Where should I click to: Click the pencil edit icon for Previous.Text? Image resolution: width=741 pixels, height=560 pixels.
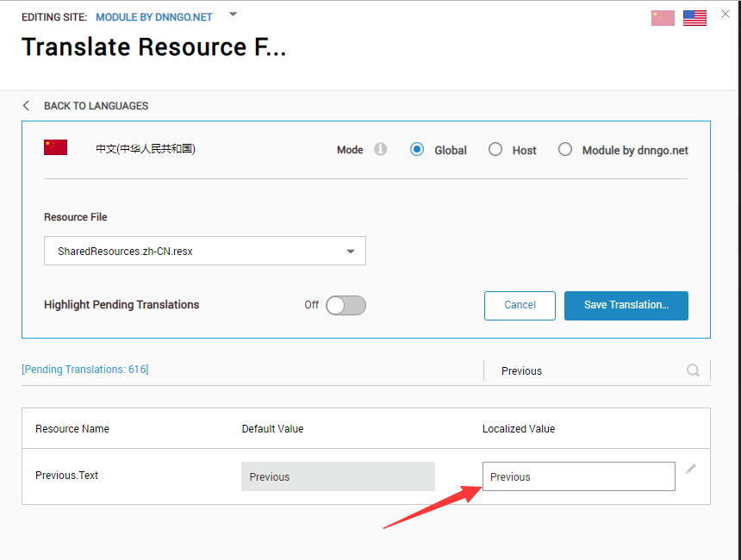[x=691, y=469]
